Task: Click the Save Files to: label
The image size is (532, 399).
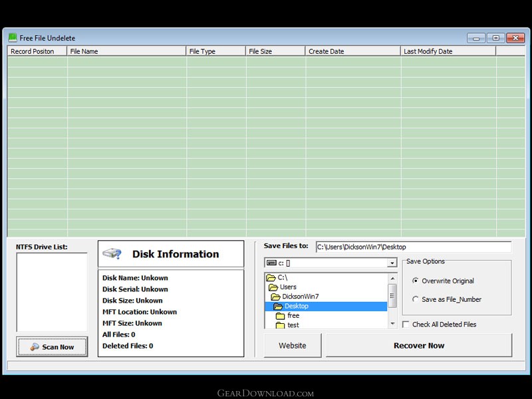Action: click(x=286, y=245)
